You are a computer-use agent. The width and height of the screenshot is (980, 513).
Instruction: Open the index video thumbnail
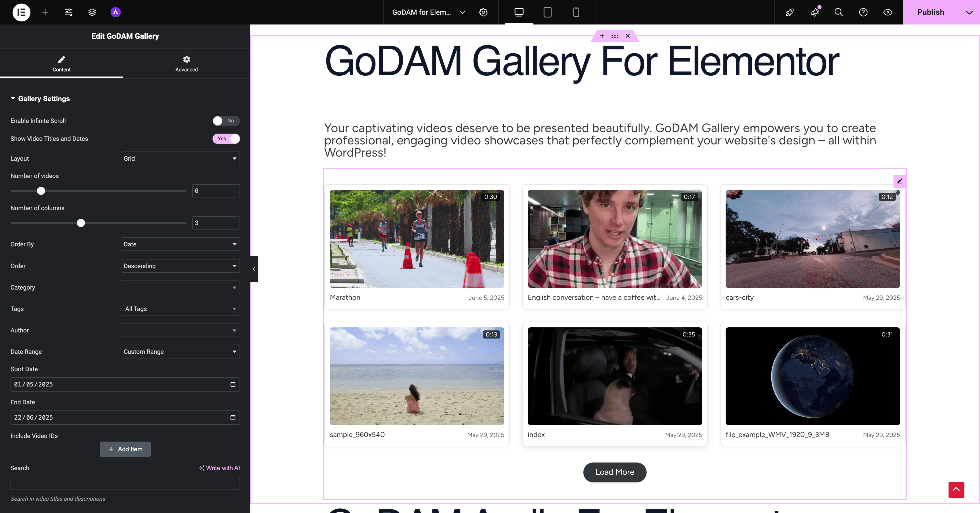tap(614, 376)
